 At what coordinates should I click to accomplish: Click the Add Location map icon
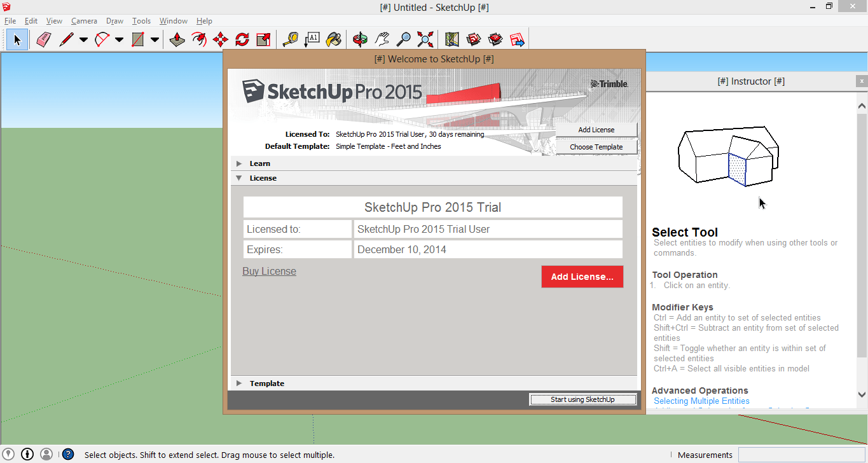[x=452, y=39]
